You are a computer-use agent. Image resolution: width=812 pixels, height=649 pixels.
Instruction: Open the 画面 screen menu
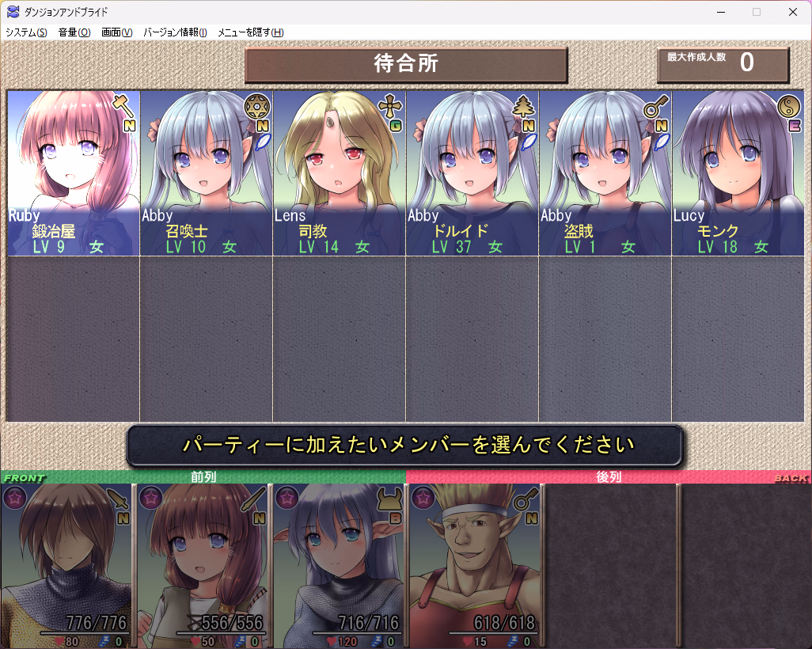pyautogui.click(x=116, y=32)
